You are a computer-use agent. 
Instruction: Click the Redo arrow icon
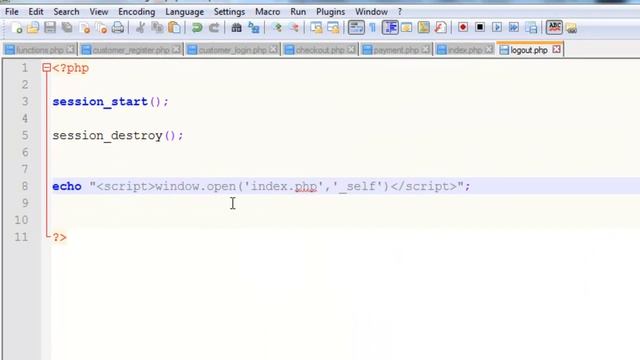coord(214,28)
